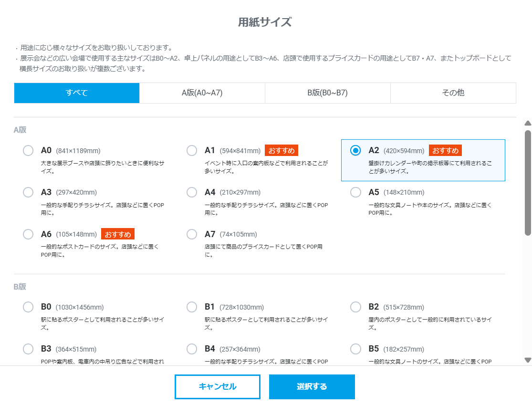
Task: Select B4 (257×364mm) paper size
Action: (x=192, y=349)
